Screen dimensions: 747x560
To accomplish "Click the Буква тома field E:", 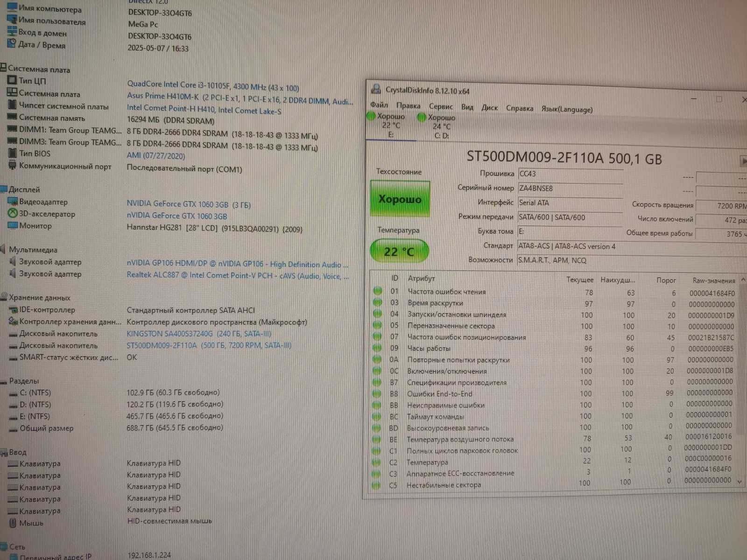I will [570, 231].
